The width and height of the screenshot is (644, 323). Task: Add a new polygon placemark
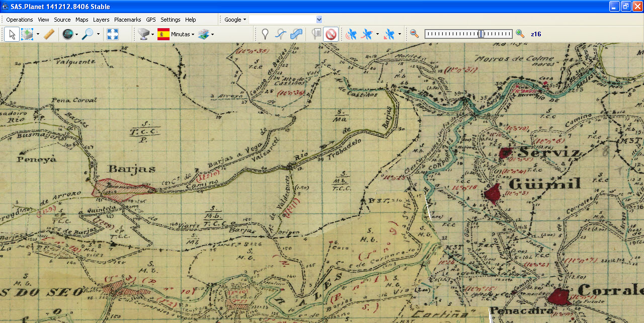pyautogui.click(x=297, y=34)
